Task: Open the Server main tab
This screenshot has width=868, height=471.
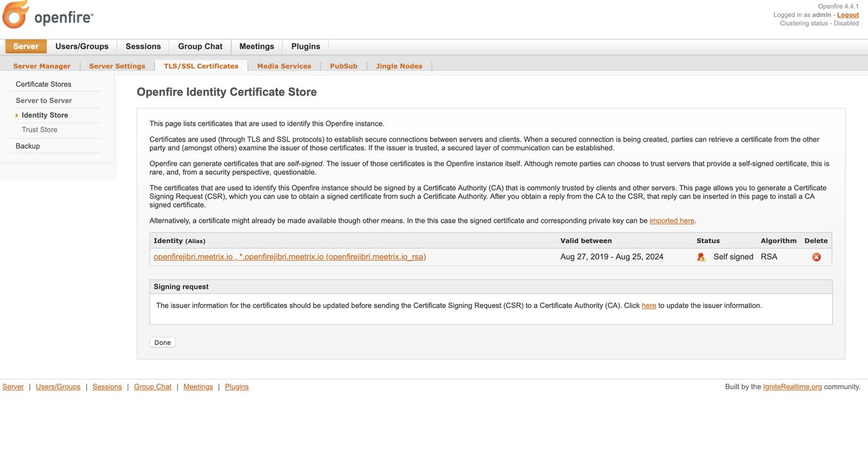Action: coord(26,47)
